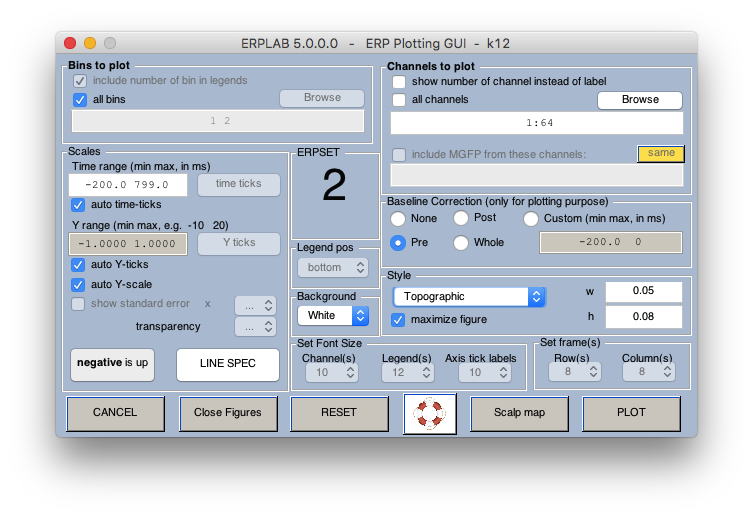
Task: Click the yellow same button
Action: pos(661,154)
